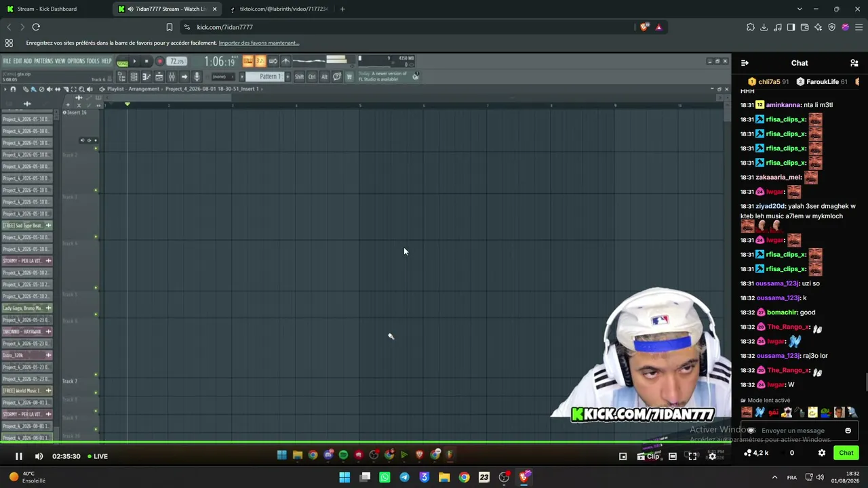Send the message with the green Chat button
Image resolution: width=868 pixels, height=488 pixels.
point(846,453)
